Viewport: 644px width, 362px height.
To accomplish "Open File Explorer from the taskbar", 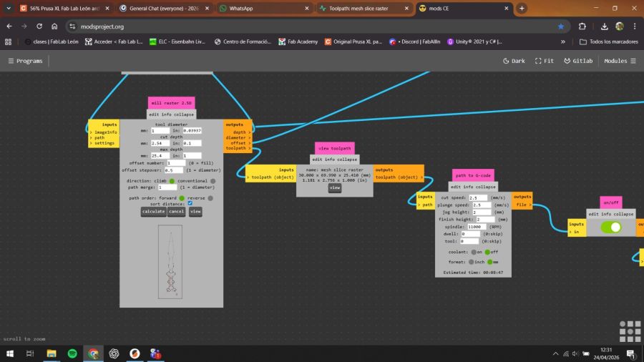I will (x=52, y=353).
